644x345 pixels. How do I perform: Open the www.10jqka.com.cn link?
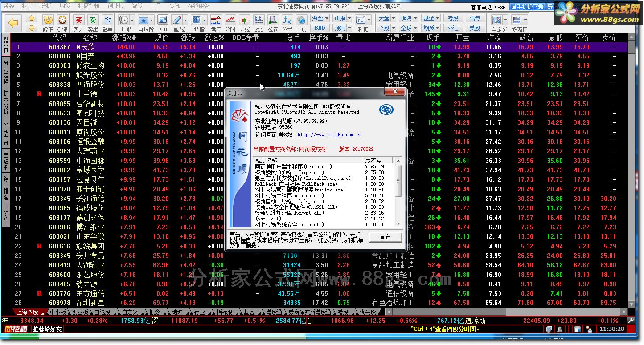(x=329, y=134)
